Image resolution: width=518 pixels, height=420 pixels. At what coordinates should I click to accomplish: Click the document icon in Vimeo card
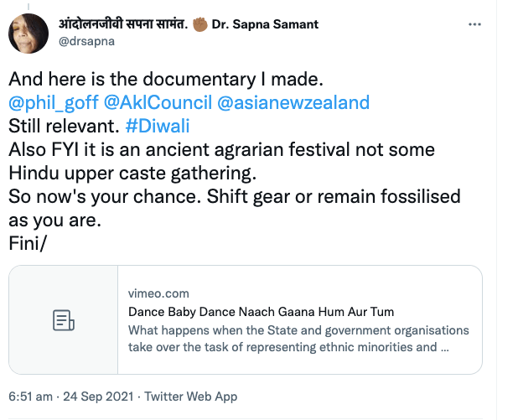[x=65, y=319]
